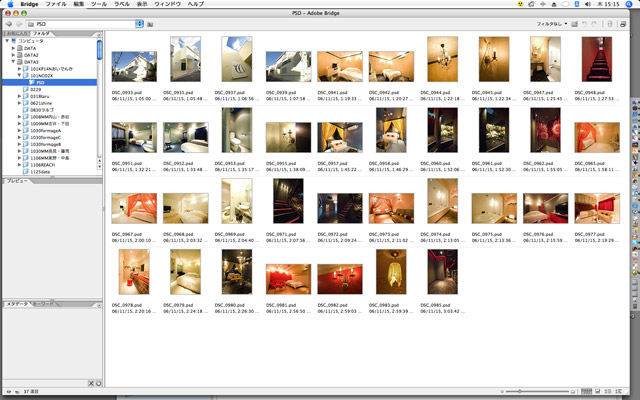
Task: Click largest thumbnail size icon
Action: click(573, 391)
